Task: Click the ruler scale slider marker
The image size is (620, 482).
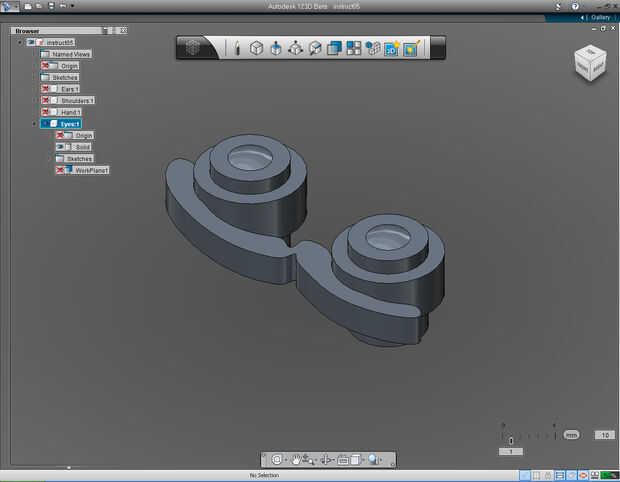Action: (512, 439)
